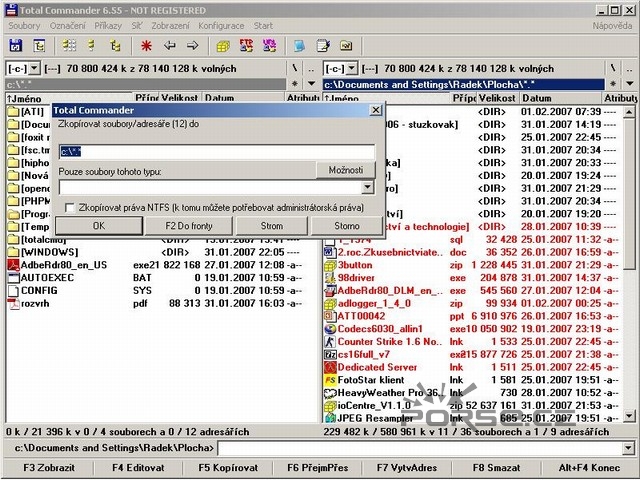
Task: Click the PDF icon beside rozvrh
Action: 14,304
